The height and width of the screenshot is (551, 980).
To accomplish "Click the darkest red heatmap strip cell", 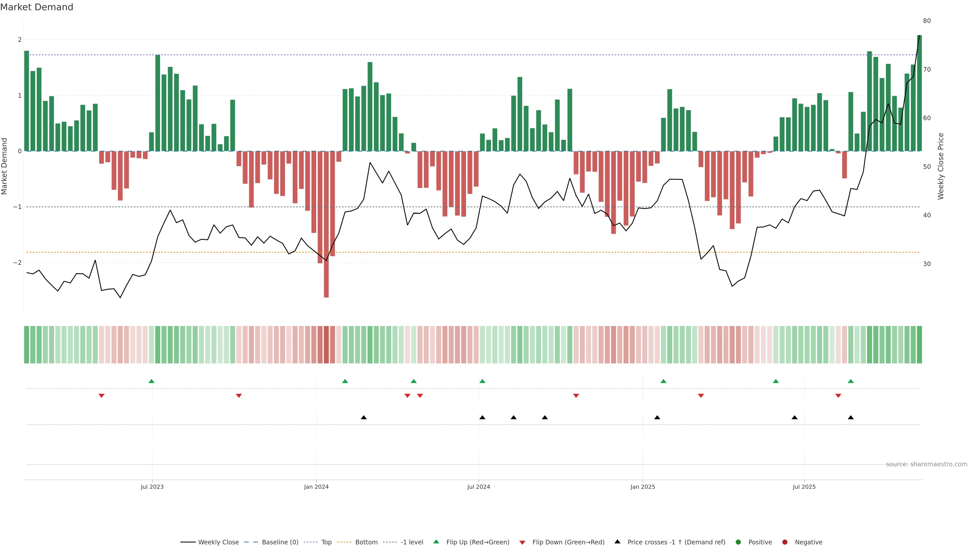I will tap(326, 345).
